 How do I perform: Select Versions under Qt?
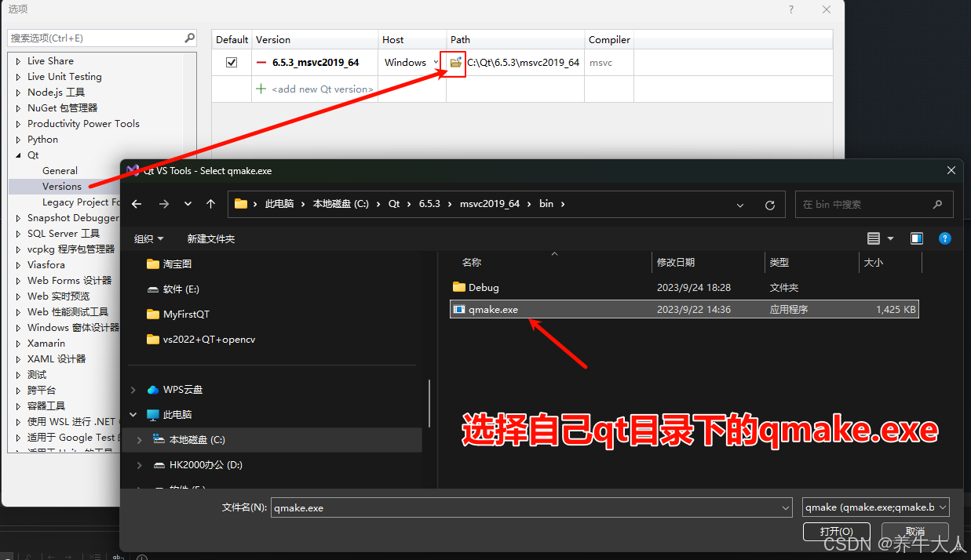(x=62, y=187)
